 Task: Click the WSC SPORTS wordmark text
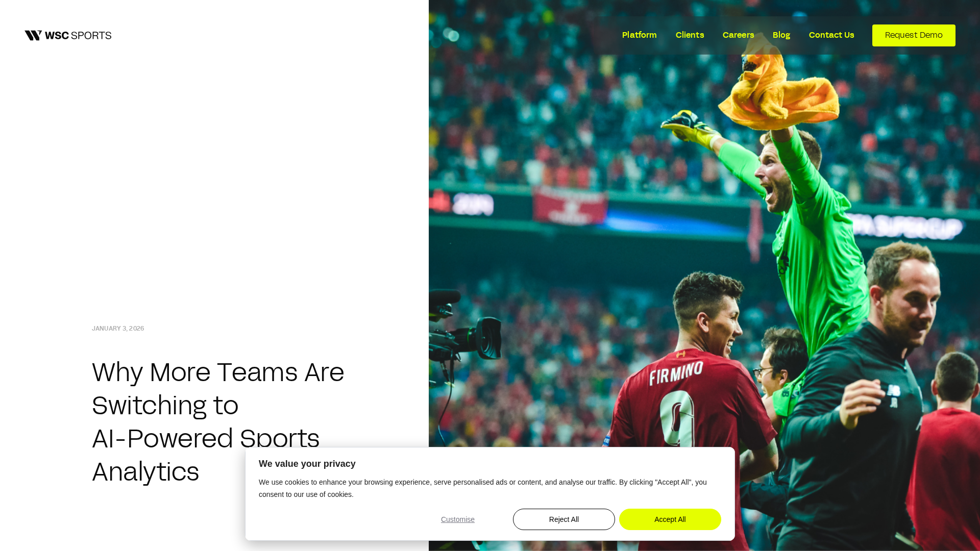coord(78,35)
